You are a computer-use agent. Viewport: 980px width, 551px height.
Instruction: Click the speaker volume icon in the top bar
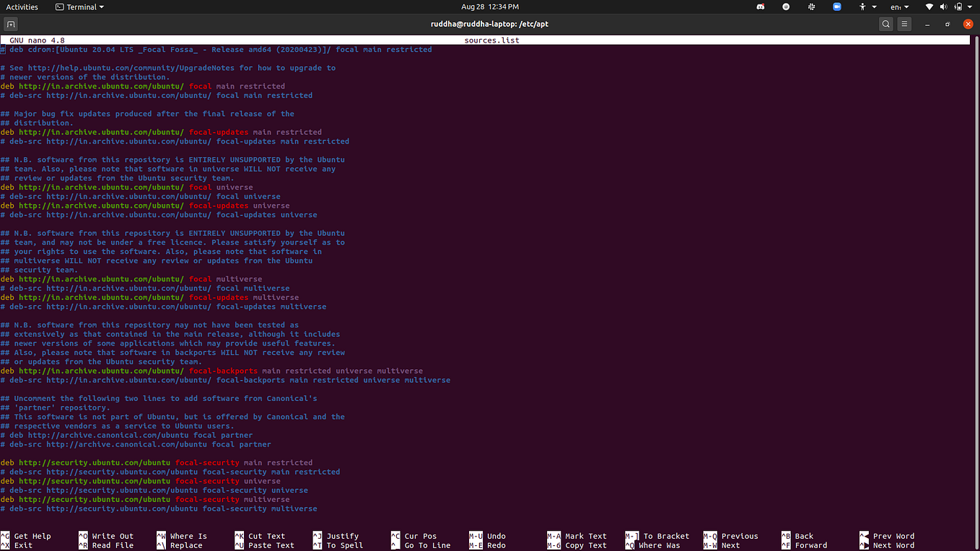pyautogui.click(x=944, y=7)
